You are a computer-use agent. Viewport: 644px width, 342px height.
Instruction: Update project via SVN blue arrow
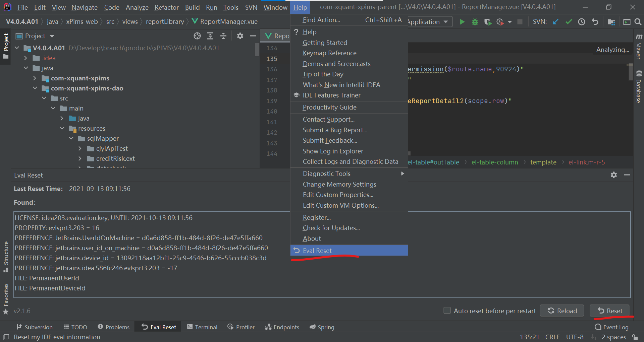point(556,22)
